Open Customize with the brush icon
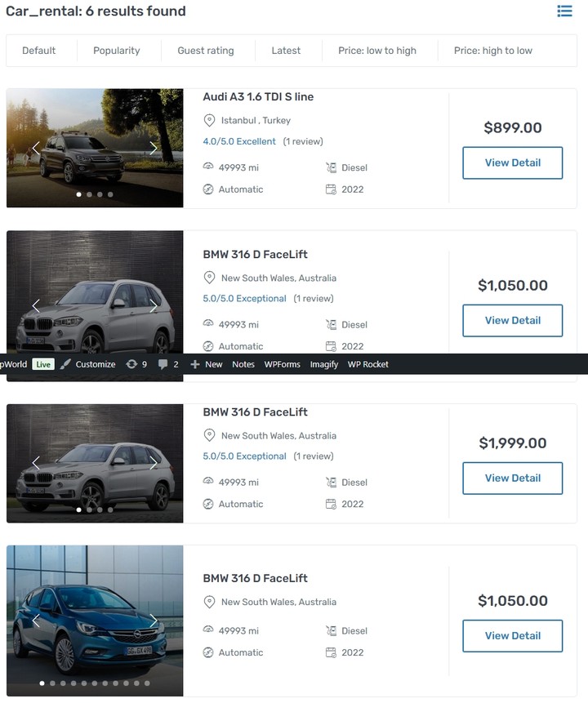The height and width of the screenshot is (703, 588). [x=88, y=364]
